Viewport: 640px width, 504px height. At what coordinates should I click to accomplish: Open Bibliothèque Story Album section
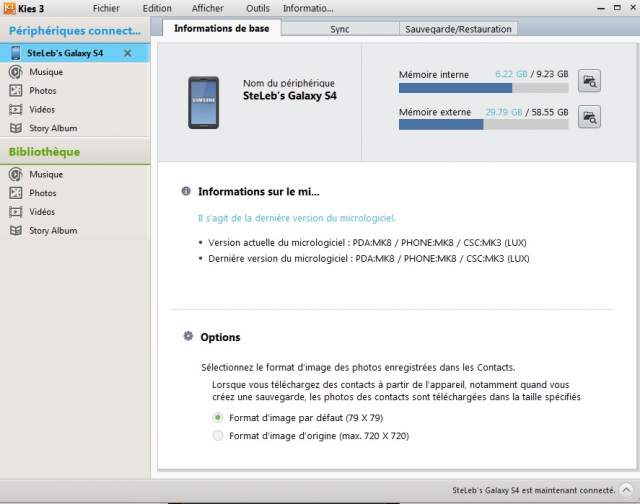click(x=52, y=231)
